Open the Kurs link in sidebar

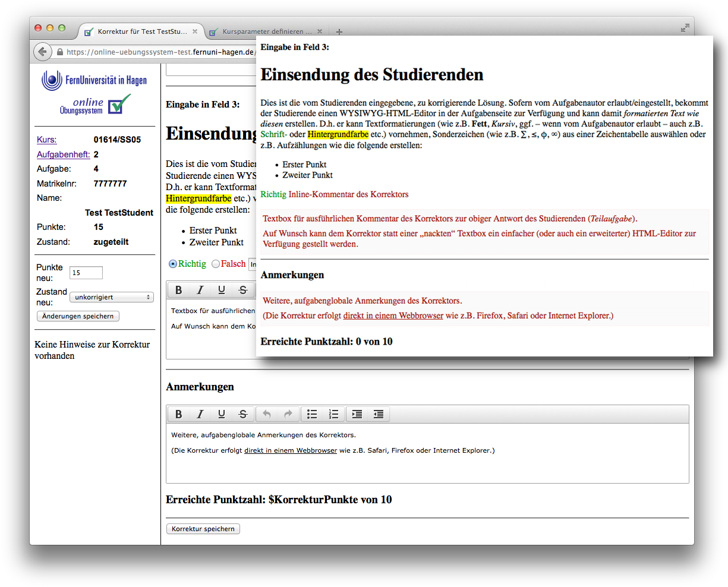[x=47, y=140]
